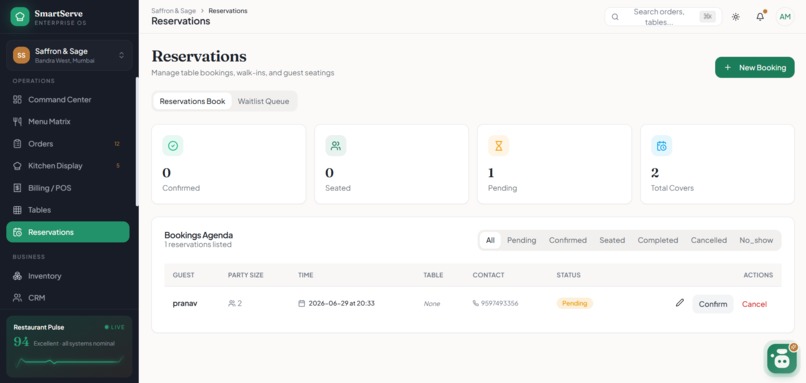This screenshot has width=806, height=383.
Task: Open CRM in the sidebar
Action: [68, 298]
